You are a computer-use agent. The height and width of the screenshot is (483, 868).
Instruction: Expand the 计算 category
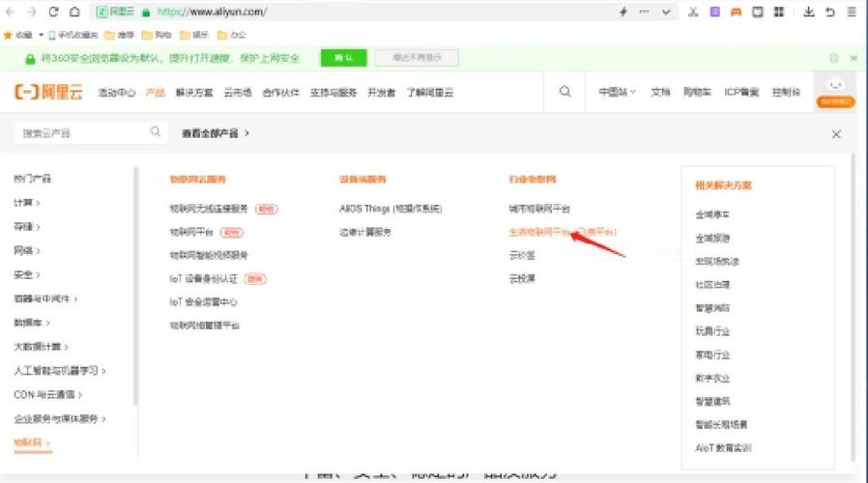[26, 203]
